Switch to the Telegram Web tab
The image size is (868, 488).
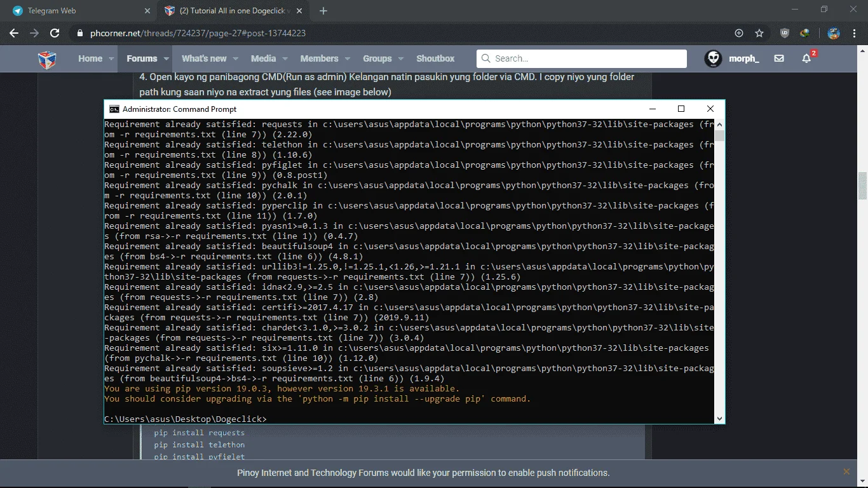click(79, 11)
